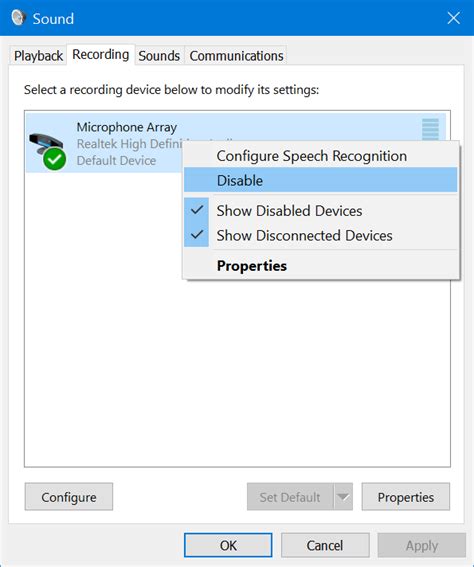Choose Configure Speech Recognition from context menu
The image size is (474, 567).
coord(321,156)
